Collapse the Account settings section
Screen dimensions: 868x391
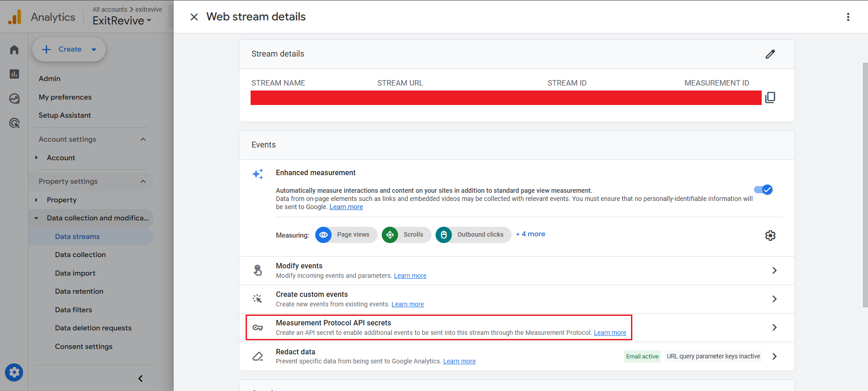(143, 139)
